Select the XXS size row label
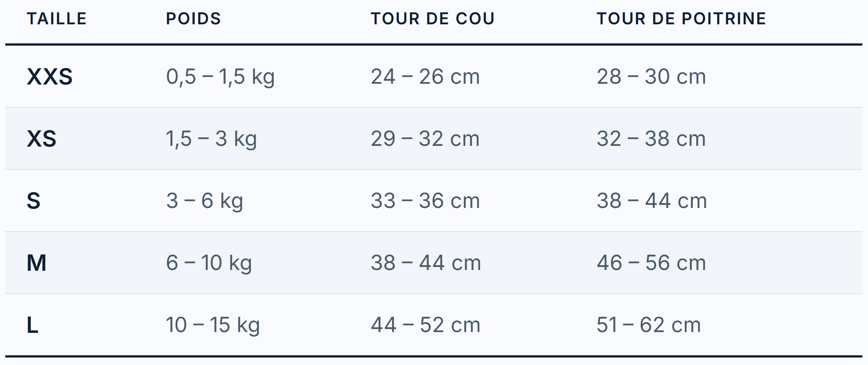 tap(49, 77)
